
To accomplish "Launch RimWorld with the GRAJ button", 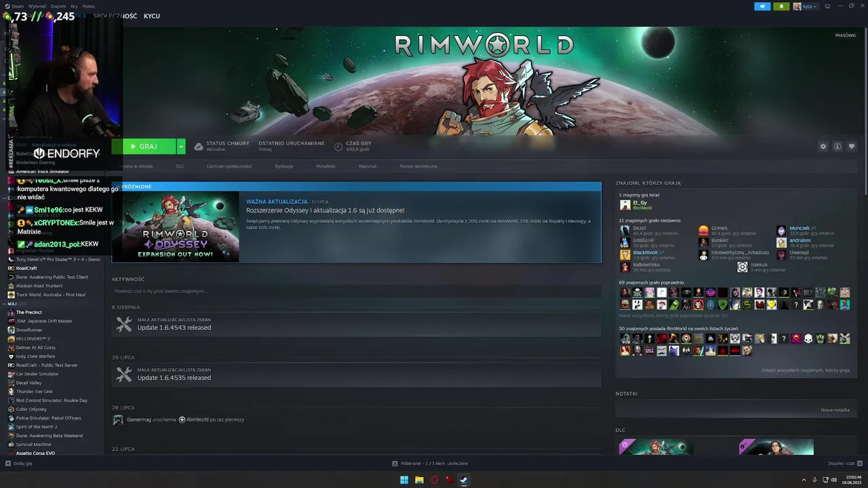I will [144, 146].
